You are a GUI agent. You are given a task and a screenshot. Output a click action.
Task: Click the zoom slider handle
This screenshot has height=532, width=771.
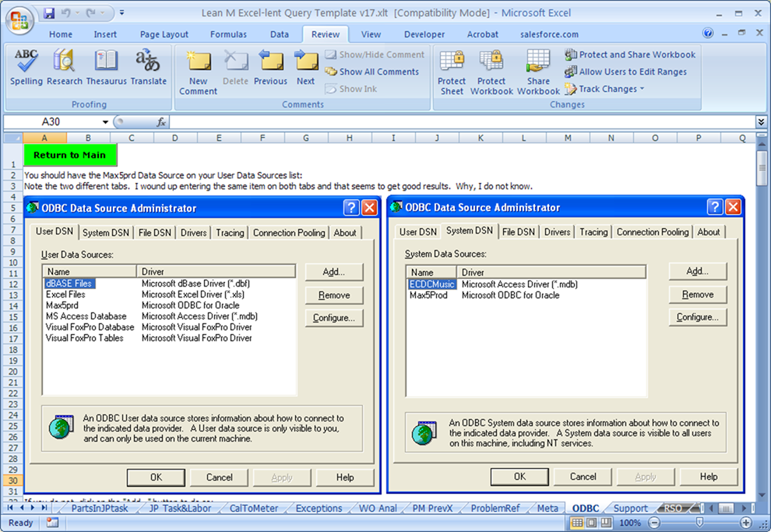click(x=699, y=523)
